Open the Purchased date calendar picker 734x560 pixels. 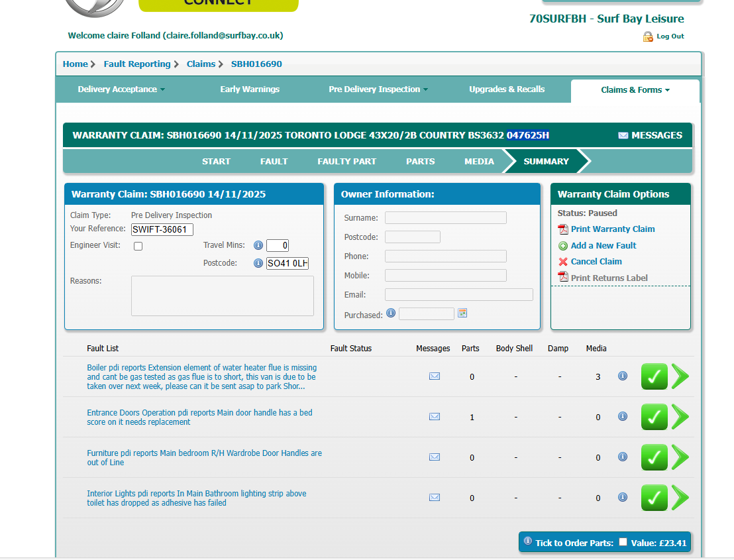[x=462, y=313]
